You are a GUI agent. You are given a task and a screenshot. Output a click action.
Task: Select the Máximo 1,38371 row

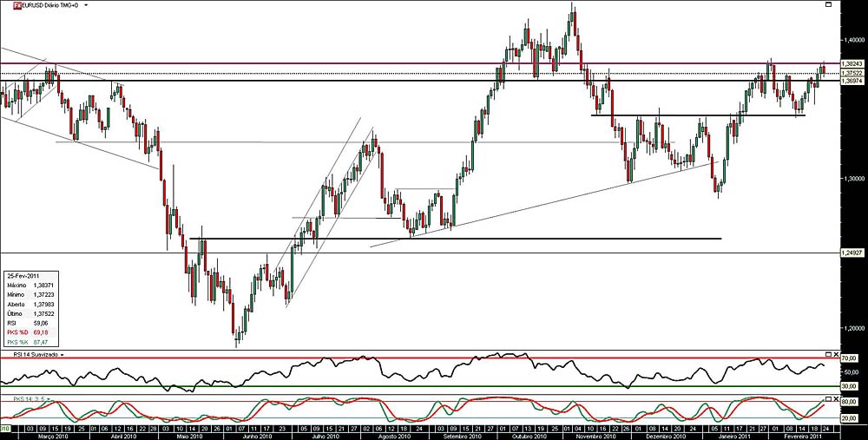[x=31, y=285]
